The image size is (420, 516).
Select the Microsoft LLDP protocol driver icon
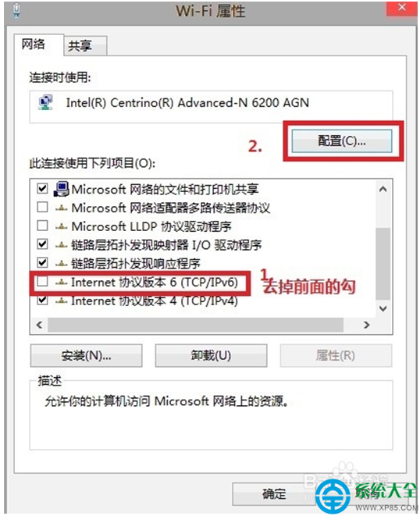click(61, 226)
